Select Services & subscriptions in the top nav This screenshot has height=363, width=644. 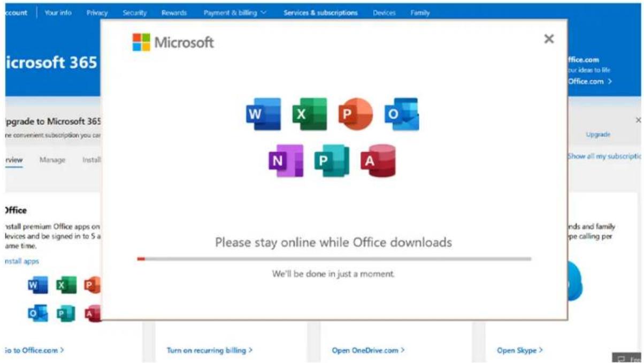point(321,13)
